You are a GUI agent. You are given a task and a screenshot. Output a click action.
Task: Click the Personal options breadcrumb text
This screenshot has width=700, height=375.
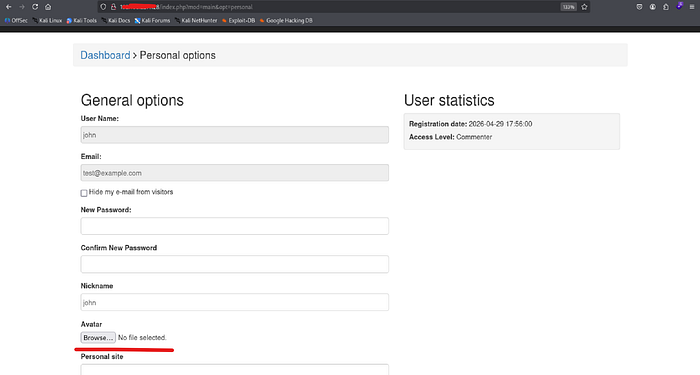pos(178,55)
